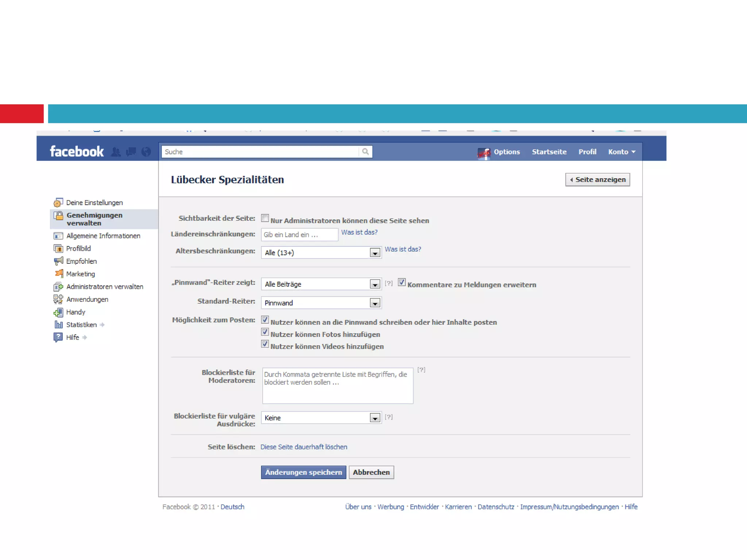Click 'Änderungen speichern' button
This screenshot has height=560, width=747.
tap(303, 472)
